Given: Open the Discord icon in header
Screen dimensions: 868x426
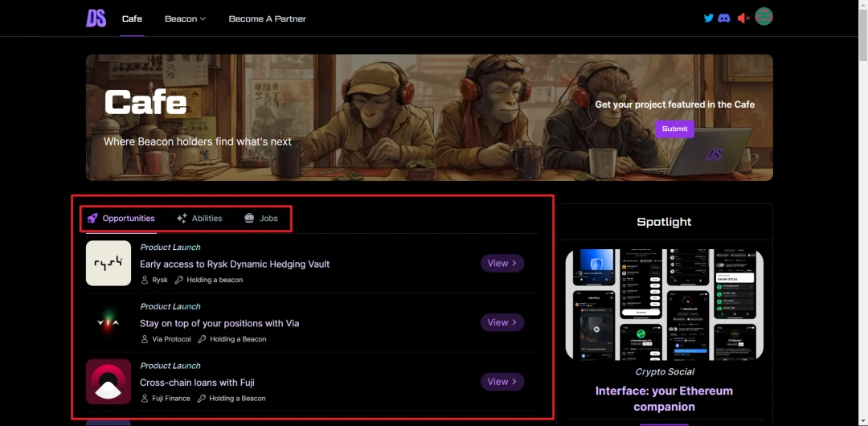Looking at the screenshot, I should pos(724,18).
